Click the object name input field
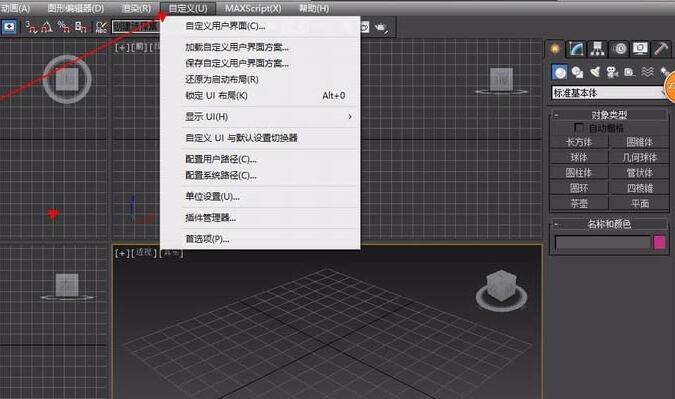The image size is (675, 399). point(602,242)
